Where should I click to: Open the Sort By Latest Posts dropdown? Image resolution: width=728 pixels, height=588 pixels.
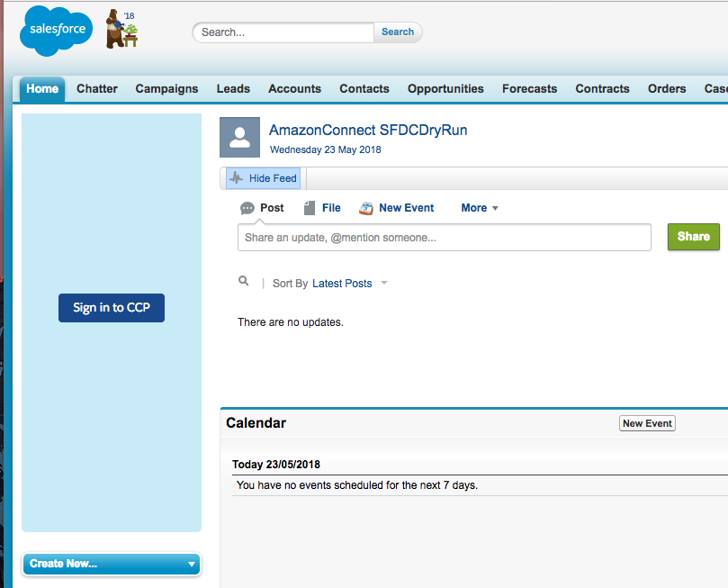(350, 284)
